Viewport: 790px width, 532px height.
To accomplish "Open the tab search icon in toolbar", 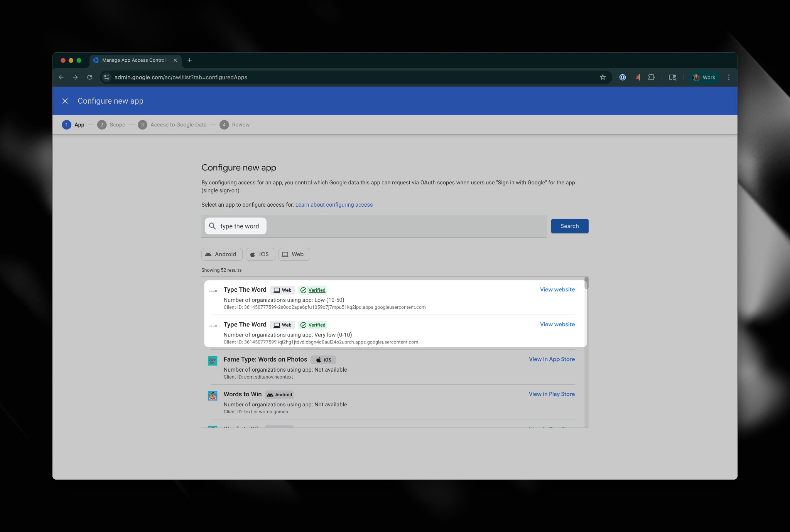I will (672, 77).
